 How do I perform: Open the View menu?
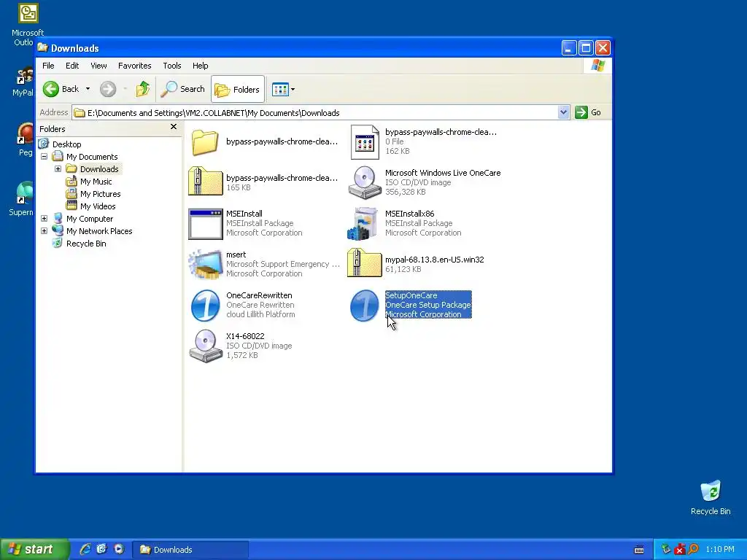pos(98,66)
